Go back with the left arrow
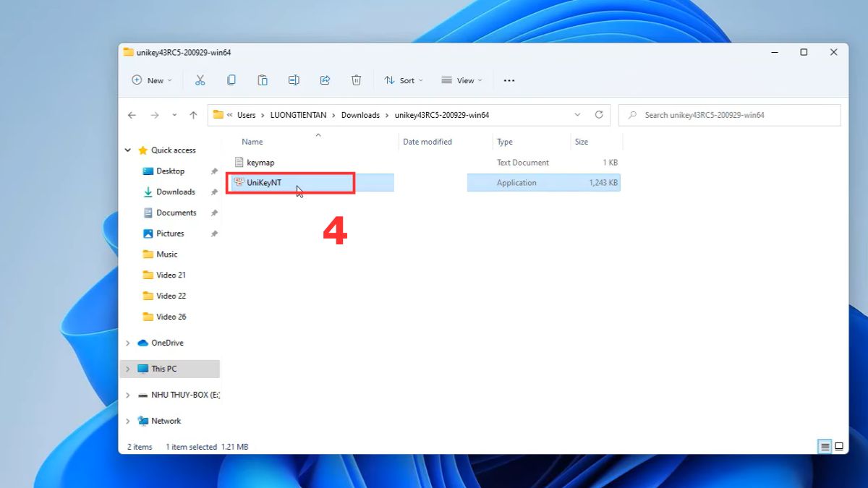868x488 pixels. pos(132,115)
